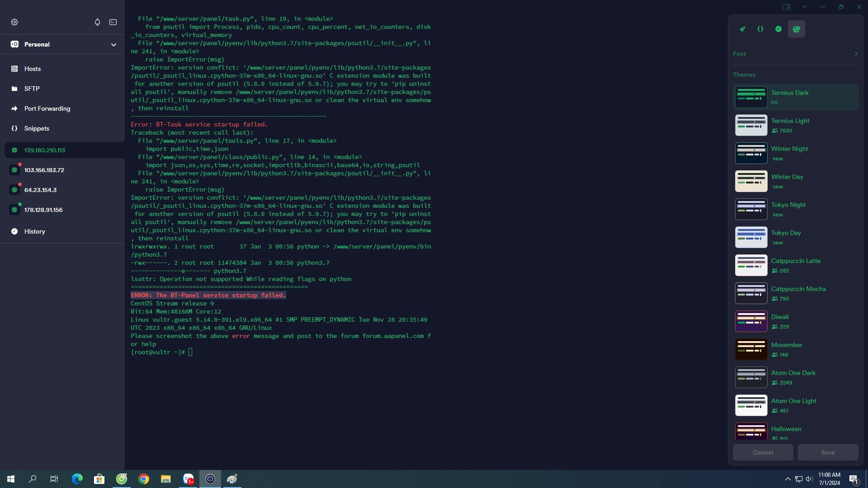Image resolution: width=868 pixels, height=488 pixels.
Task: Click the Cancel button
Action: (763, 452)
